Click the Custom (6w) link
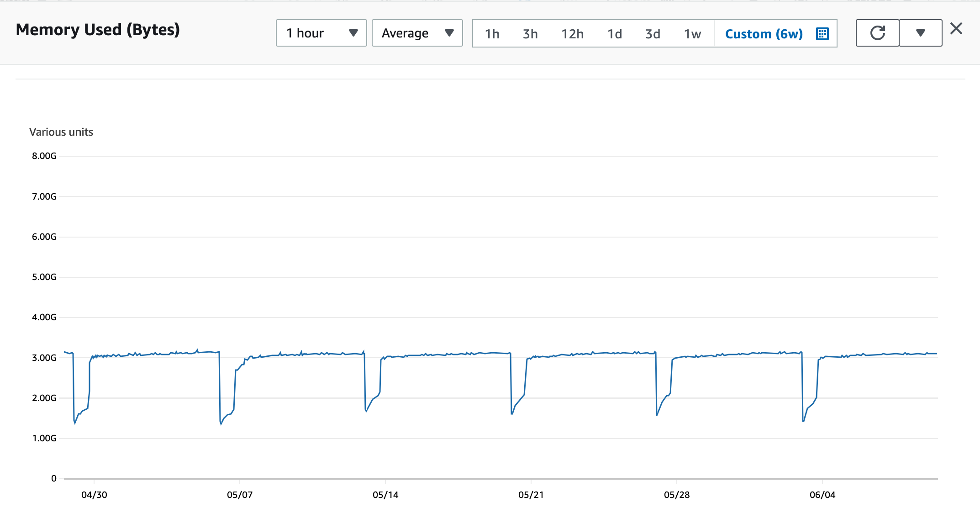980x508 pixels. pos(764,33)
